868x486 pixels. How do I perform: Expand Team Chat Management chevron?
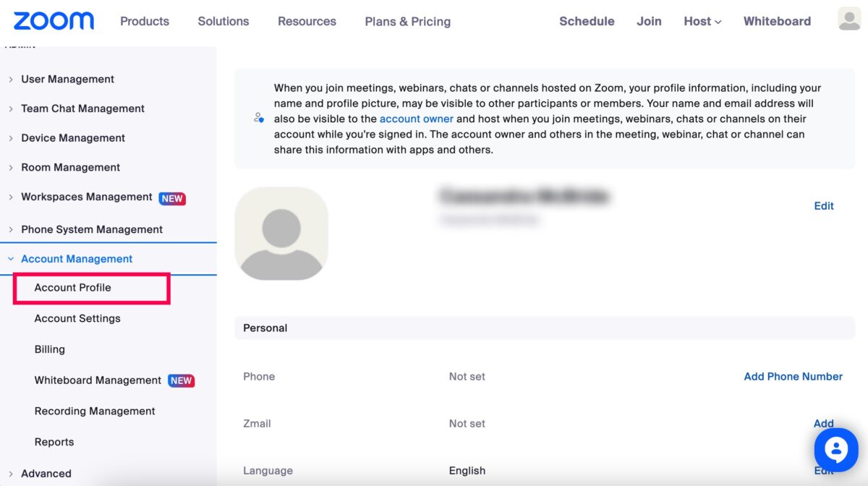pyautogui.click(x=11, y=109)
